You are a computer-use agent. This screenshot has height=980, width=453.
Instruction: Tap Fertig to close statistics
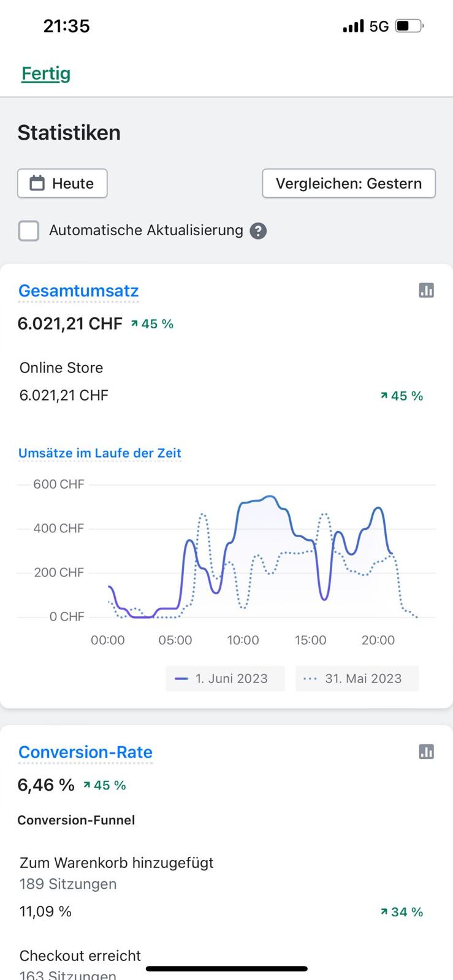(46, 73)
